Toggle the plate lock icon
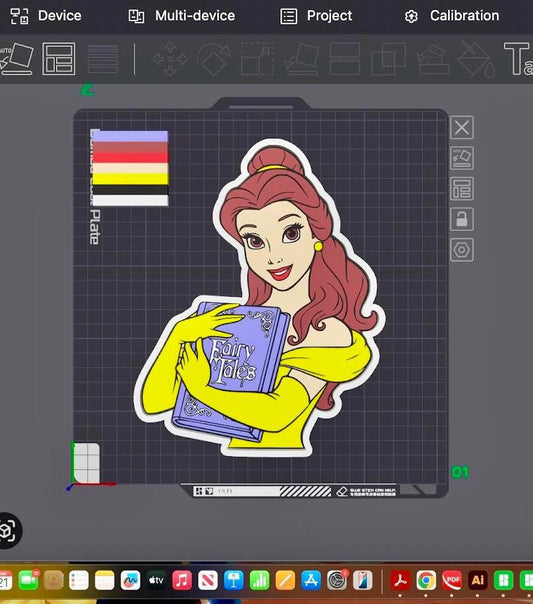This screenshot has width=533, height=604. pos(462,219)
